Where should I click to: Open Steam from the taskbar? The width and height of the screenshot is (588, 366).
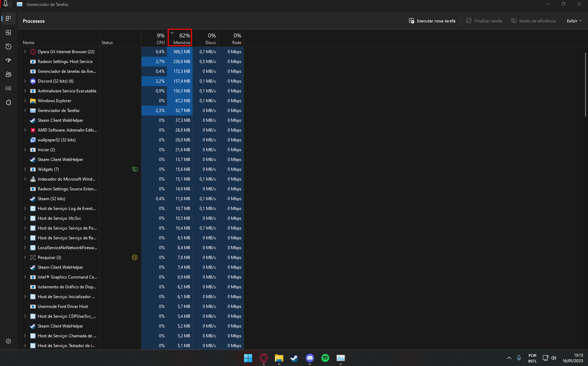pos(295,358)
